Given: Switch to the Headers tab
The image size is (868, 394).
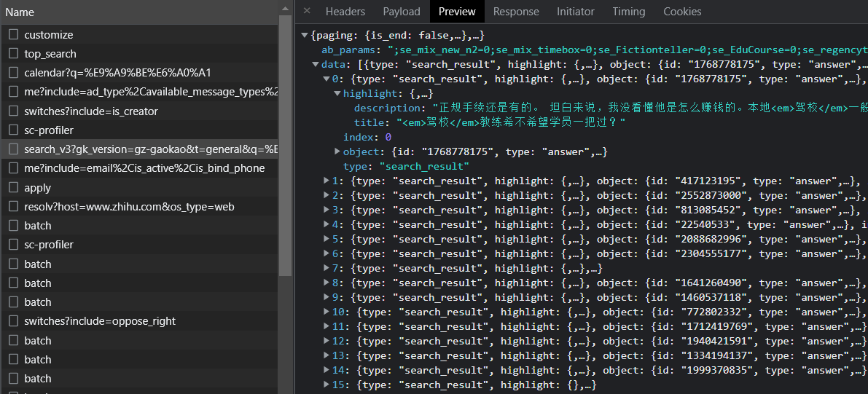Looking at the screenshot, I should [345, 12].
